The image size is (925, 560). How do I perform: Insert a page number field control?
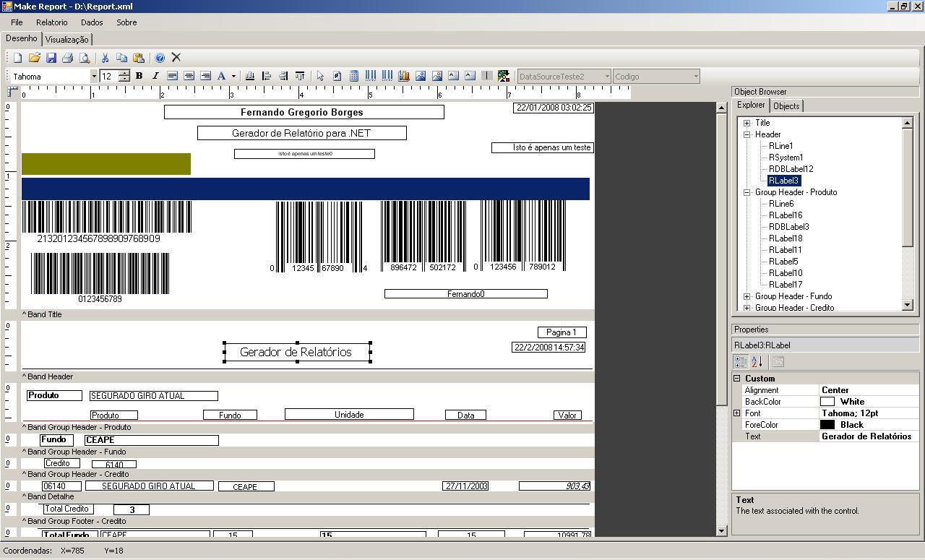click(x=337, y=76)
